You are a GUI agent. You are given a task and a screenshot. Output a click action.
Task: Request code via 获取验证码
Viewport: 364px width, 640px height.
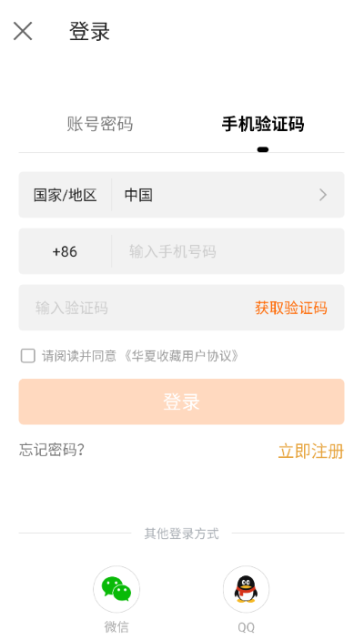[291, 308]
